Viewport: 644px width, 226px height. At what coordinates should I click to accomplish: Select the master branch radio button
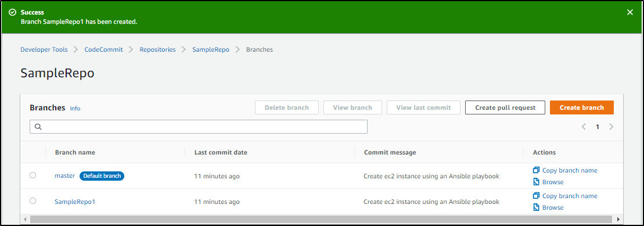click(x=33, y=175)
